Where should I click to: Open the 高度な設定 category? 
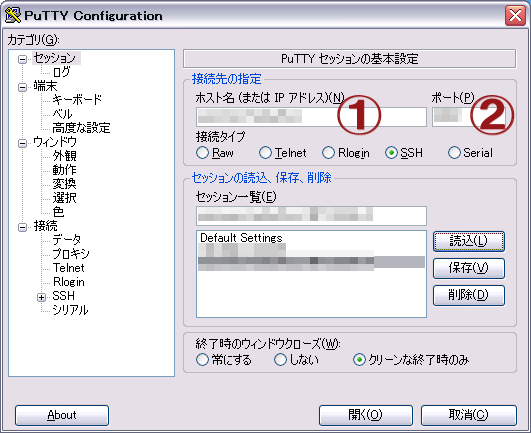point(81,128)
